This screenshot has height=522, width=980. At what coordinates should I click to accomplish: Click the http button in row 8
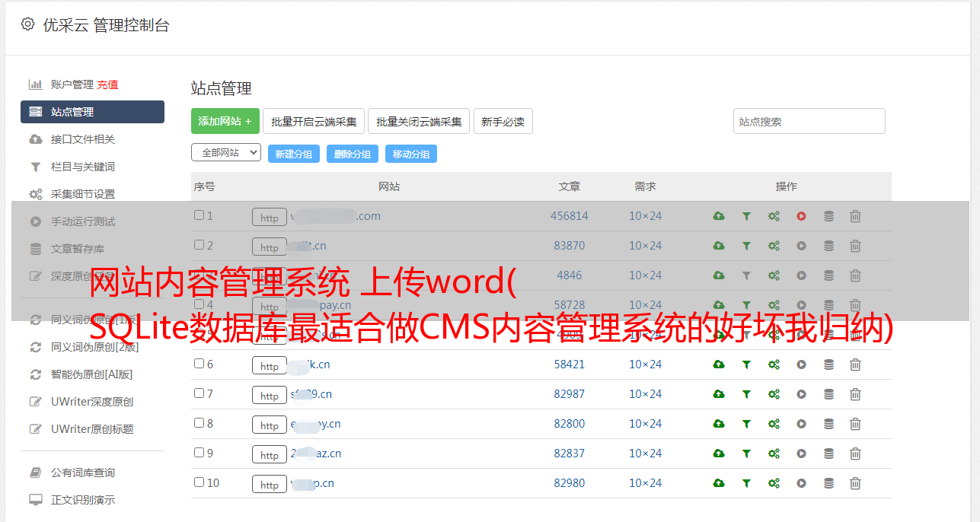point(270,425)
